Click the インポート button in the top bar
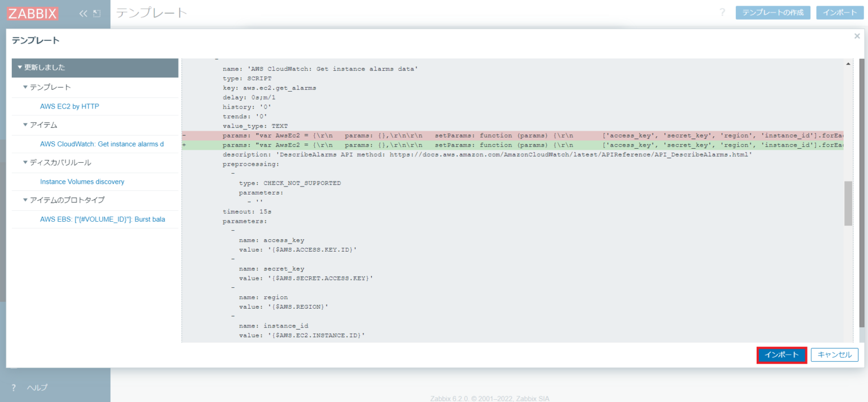The width and height of the screenshot is (868, 402). point(840,12)
